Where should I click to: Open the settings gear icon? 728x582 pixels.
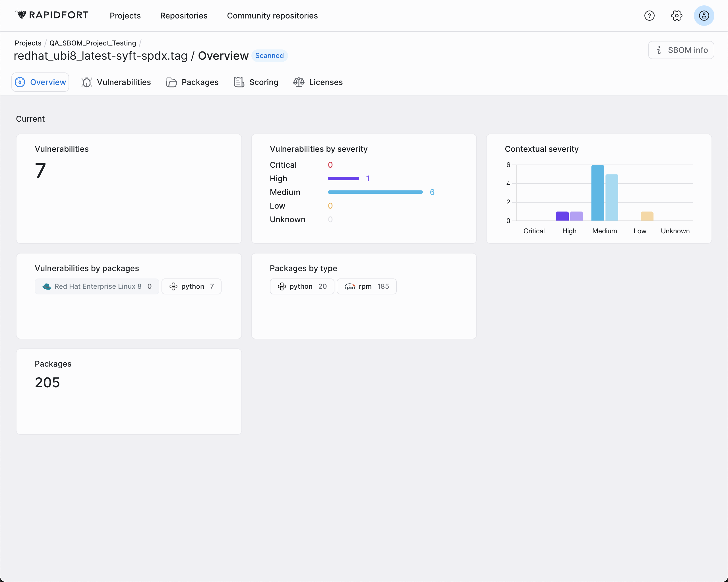point(676,16)
